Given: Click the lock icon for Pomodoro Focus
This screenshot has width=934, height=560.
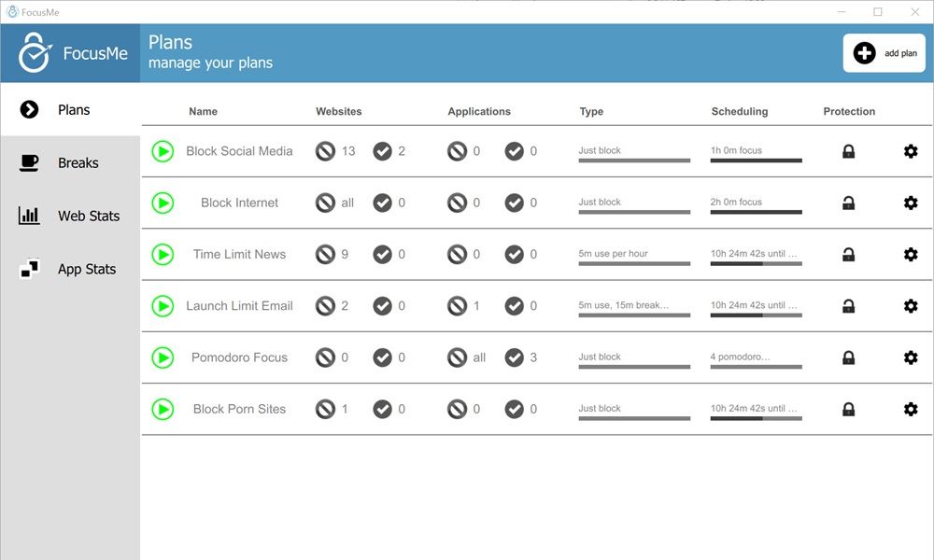Looking at the screenshot, I should (x=849, y=357).
